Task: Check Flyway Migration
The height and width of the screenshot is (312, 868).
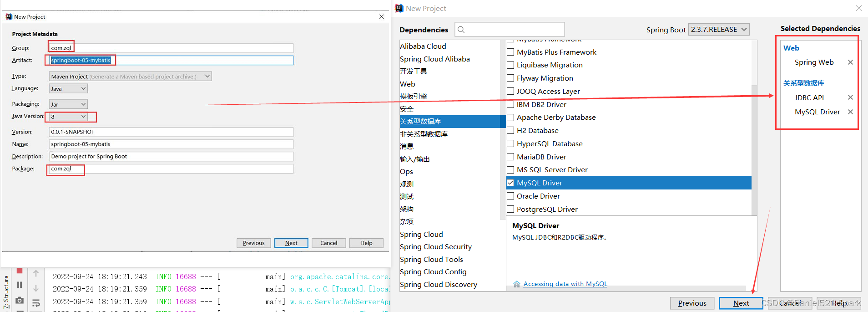Action: 510,78
